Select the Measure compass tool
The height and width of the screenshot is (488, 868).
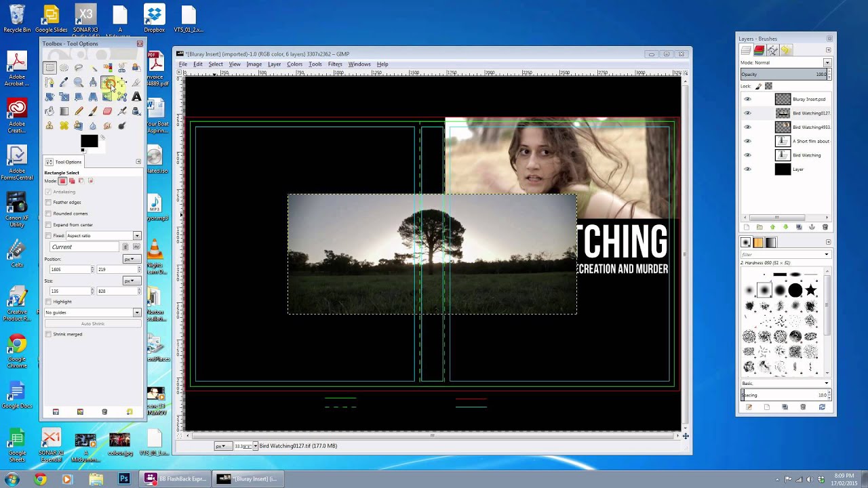pyautogui.click(x=93, y=83)
